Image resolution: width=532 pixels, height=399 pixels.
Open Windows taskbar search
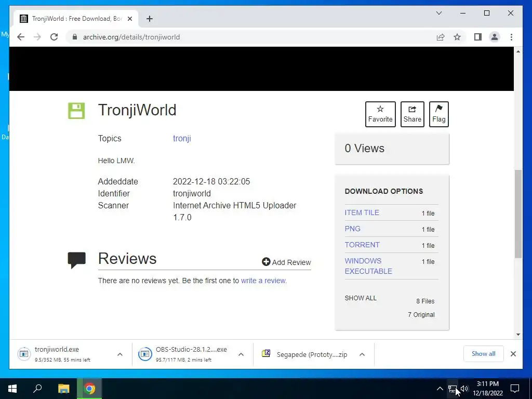(37, 389)
